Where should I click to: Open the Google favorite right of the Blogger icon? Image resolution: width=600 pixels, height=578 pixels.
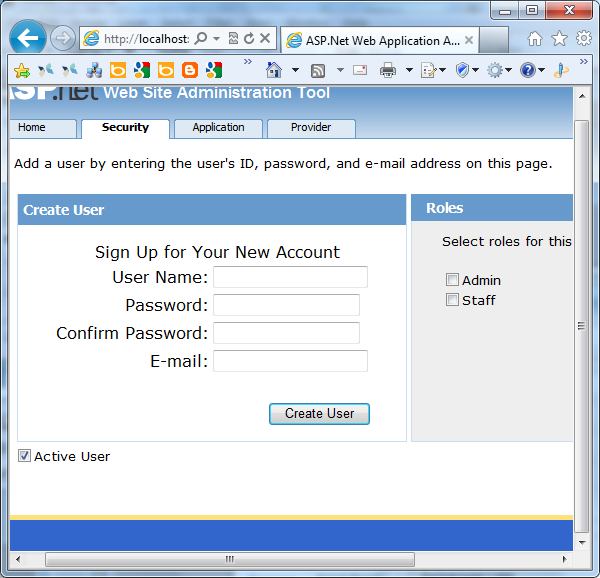coord(214,70)
